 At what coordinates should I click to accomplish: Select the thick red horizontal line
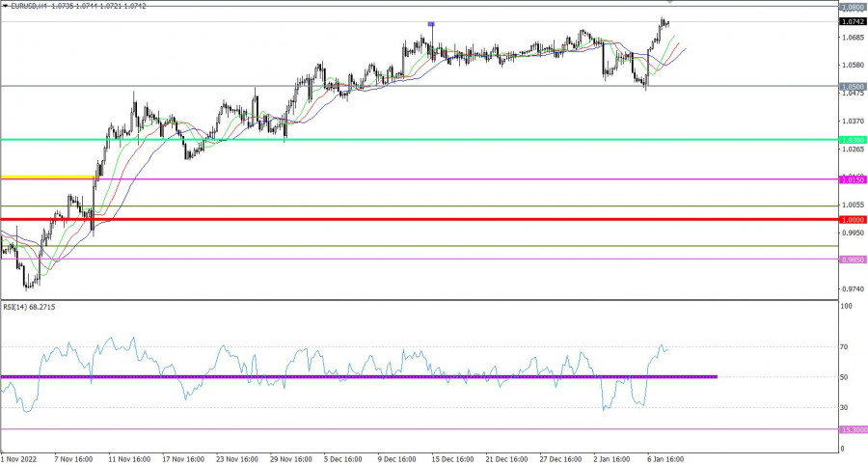pyautogui.click(x=386, y=219)
